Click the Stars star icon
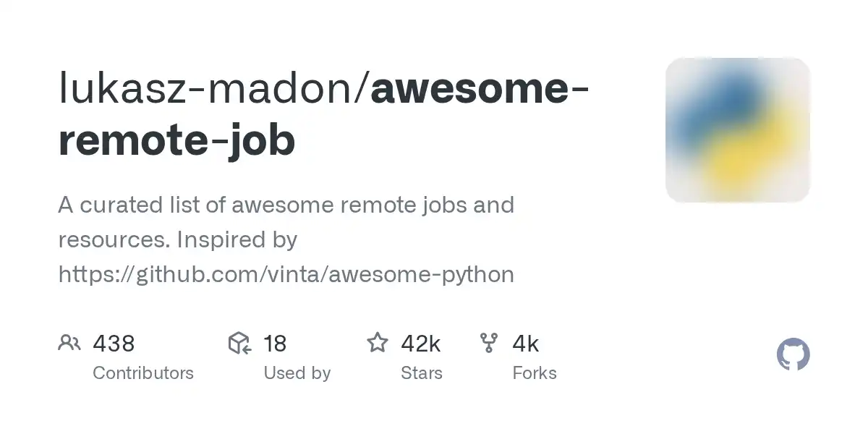 coord(377,343)
